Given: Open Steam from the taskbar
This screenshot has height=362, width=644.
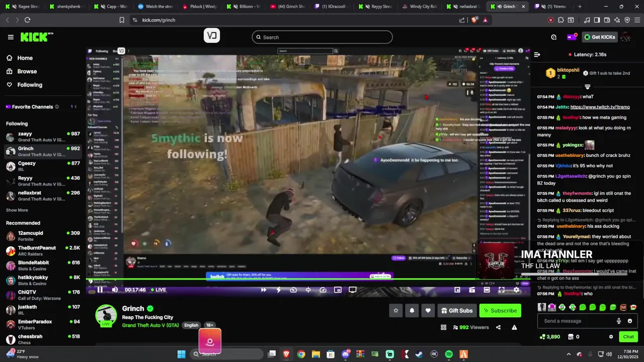Looking at the screenshot, I should click(419, 354).
